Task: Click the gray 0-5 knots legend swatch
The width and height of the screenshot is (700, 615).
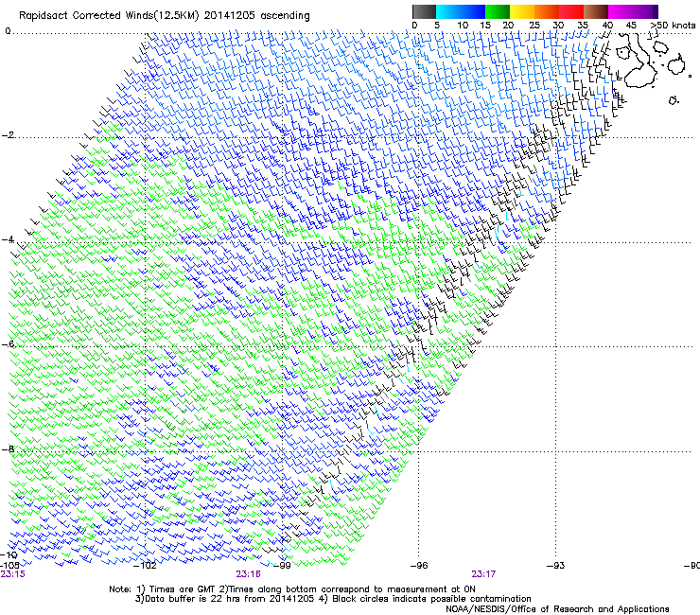Action: pyautogui.click(x=424, y=11)
